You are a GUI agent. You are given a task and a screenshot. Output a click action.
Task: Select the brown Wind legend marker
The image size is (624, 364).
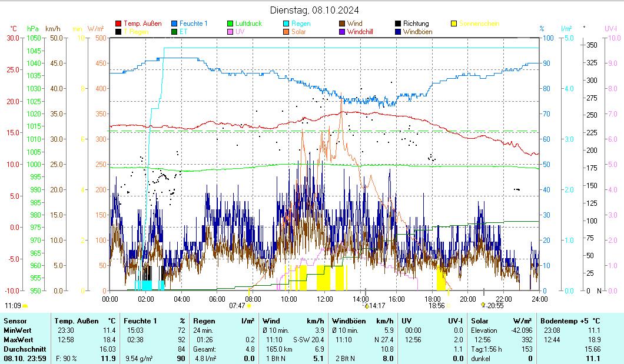(342, 24)
